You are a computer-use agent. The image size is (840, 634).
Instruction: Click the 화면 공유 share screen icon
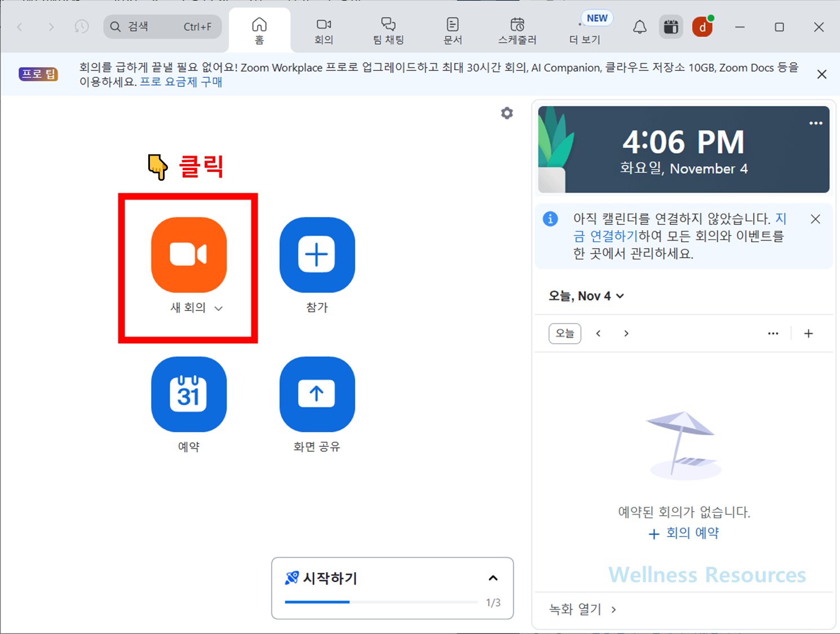317,394
